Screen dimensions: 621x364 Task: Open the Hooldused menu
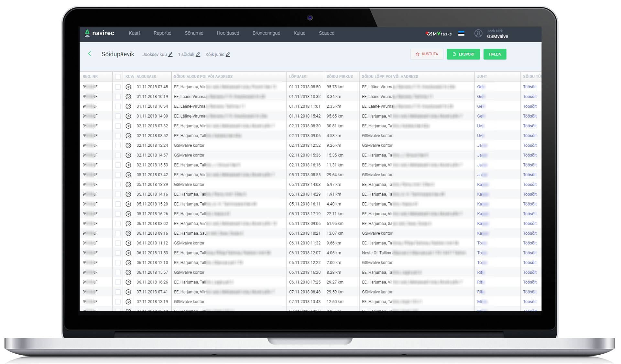tap(228, 33)
